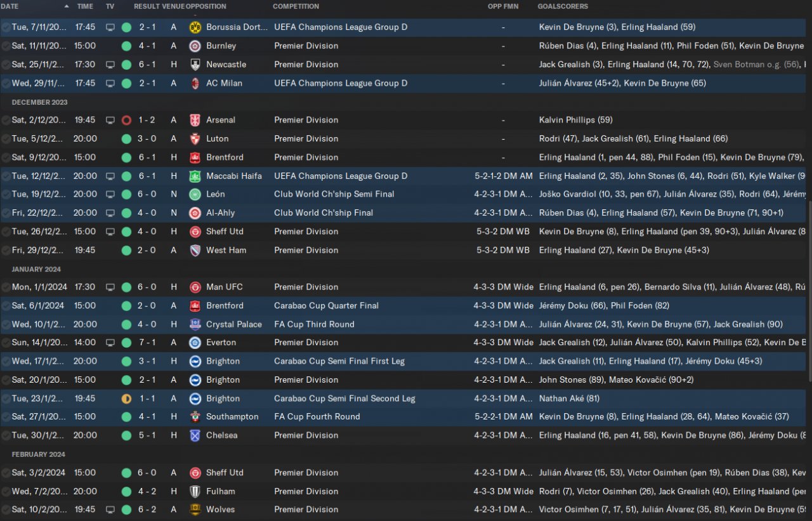Image resolution: width=812 pixels, height=521 pixels.
Task: Click the Sat, 6/1/2024 date cell
Action: (x=39, y=306)
